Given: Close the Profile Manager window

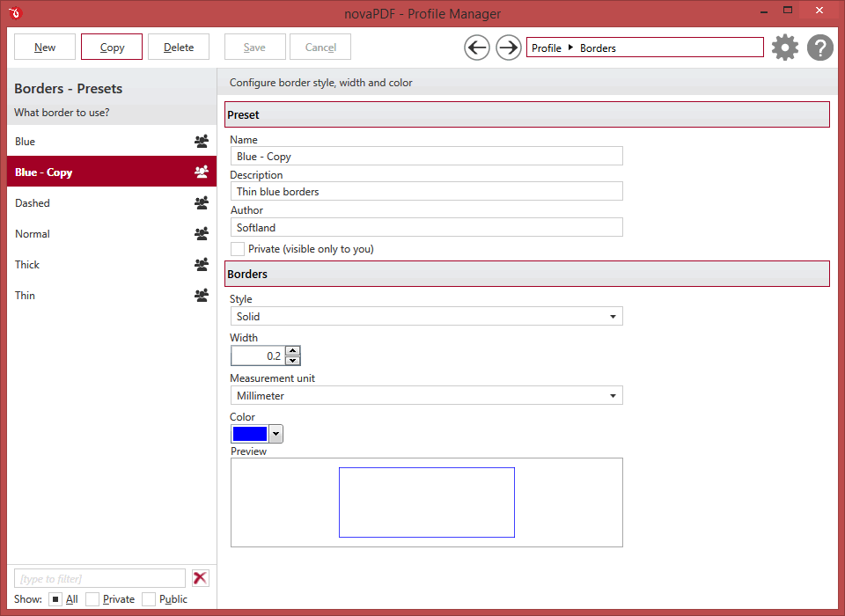Looking at the screenshot, I should pos(819,11).
